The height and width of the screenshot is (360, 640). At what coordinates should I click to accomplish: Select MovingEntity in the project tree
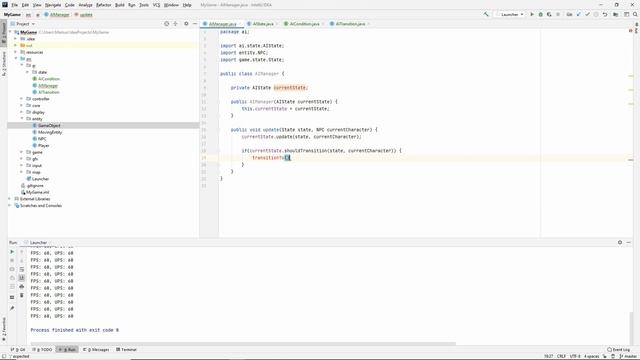click(50, 132)
